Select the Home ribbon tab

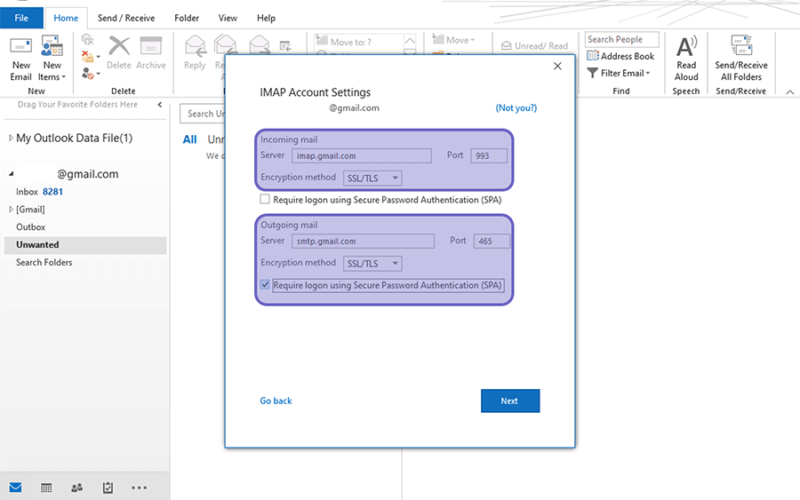point(66,18)
